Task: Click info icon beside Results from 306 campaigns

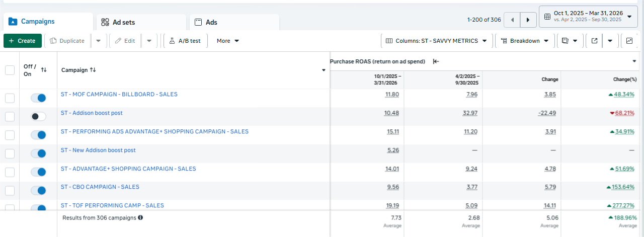Action: click(x=140, y=218)
